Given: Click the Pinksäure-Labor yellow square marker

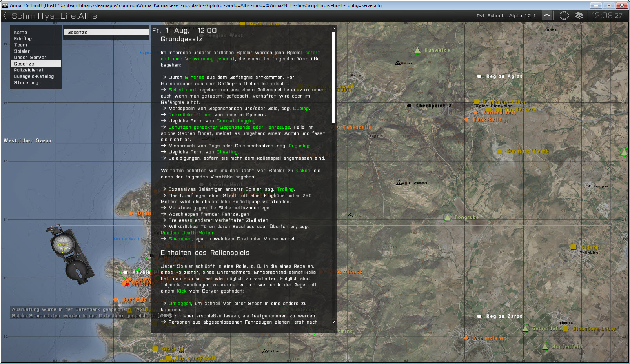Looking at the screenshot, I should (x=477, y=102).
